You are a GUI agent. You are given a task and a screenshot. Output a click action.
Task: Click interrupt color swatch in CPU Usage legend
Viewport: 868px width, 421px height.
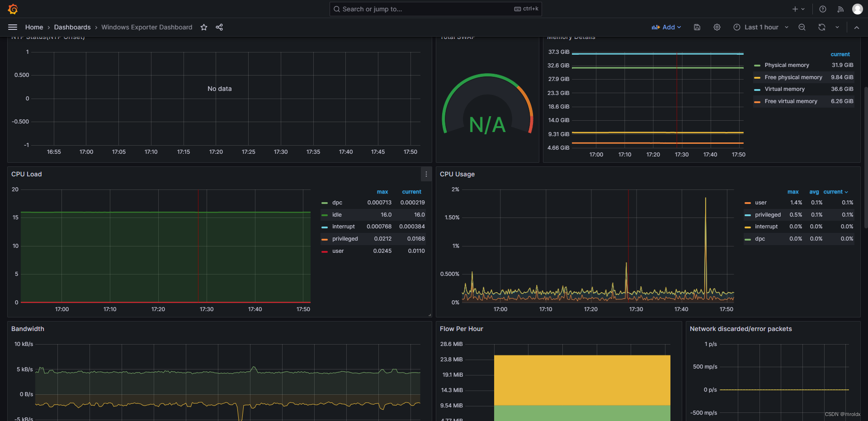tap(748, 227)
